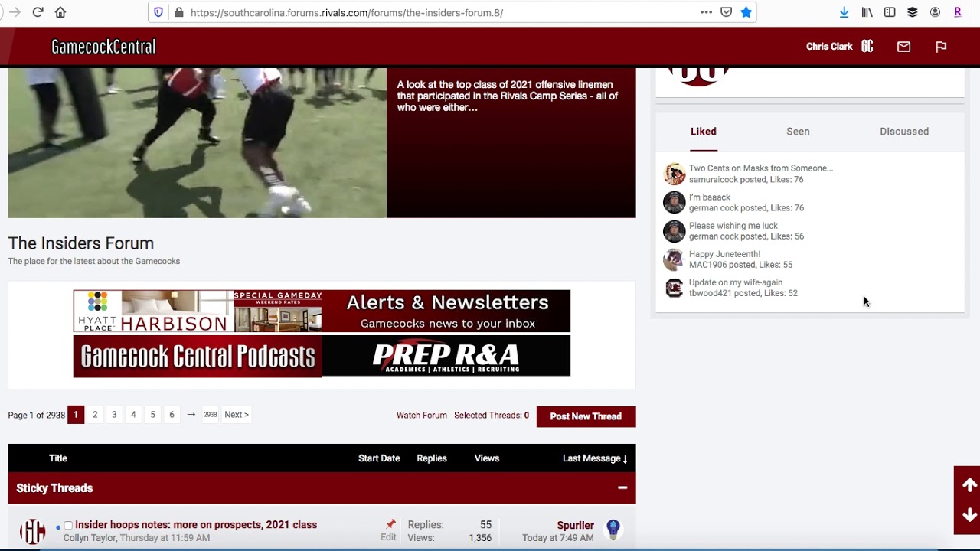Viewport: 980px width, 551px height.
Task: Open 'Happy Juneteenth!' thread
Action: coord(724,254)
